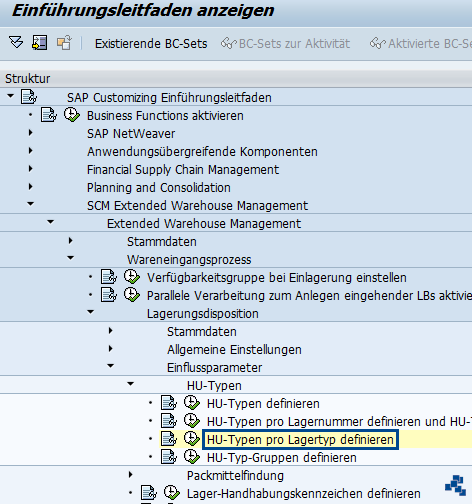Select SAP NetWeaver label
The width and height of the screenshot is (472, 504).
click(x=131, y=134)
